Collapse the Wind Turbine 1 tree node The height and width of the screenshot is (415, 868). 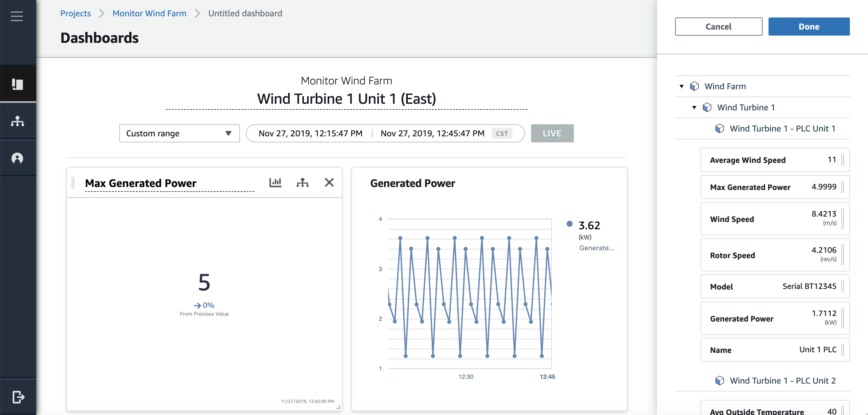click(x=694, y=108)
